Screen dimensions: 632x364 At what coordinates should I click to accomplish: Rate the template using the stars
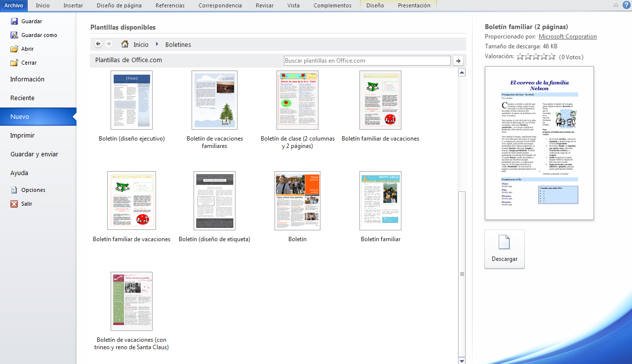535,56
